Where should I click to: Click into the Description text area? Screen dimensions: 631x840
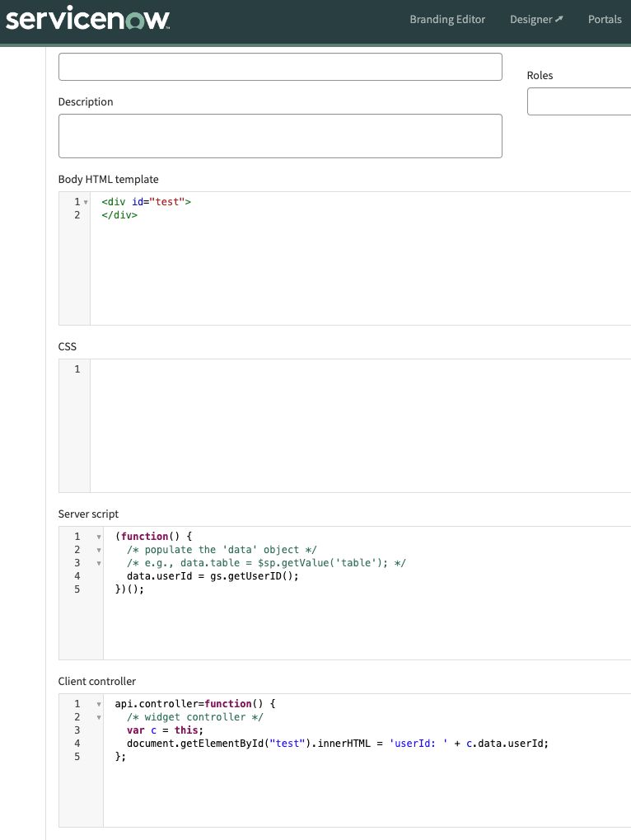280,135
